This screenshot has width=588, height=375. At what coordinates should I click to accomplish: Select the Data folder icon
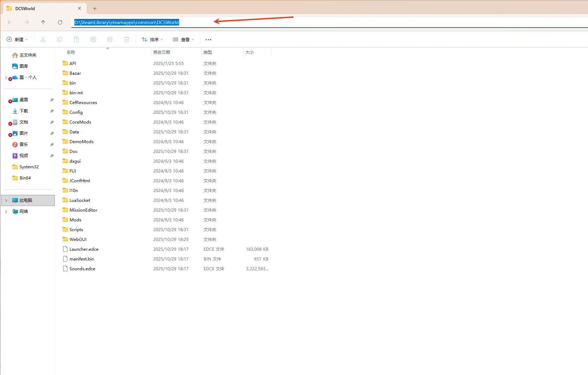click(x=65, y=132)
